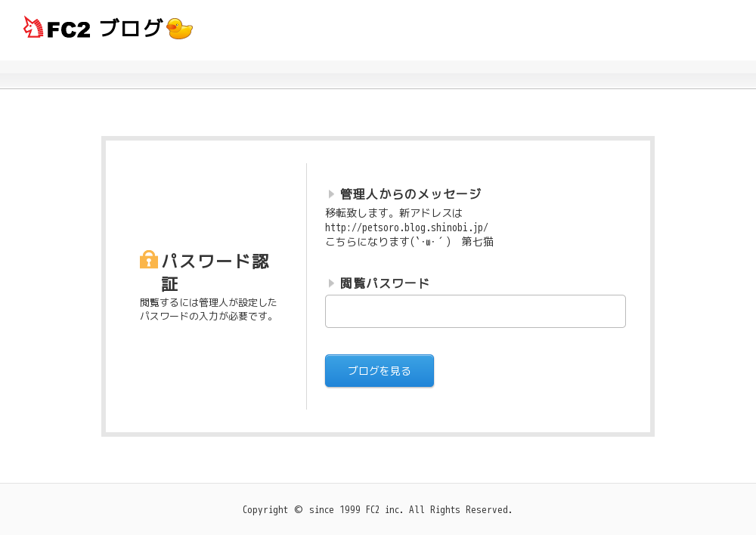Click the 移転致します message line

(x=393, y=213)
